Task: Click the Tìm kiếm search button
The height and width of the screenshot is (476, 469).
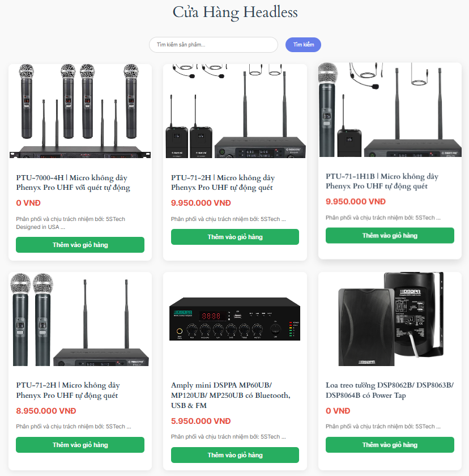Action: tap(303, 45)
